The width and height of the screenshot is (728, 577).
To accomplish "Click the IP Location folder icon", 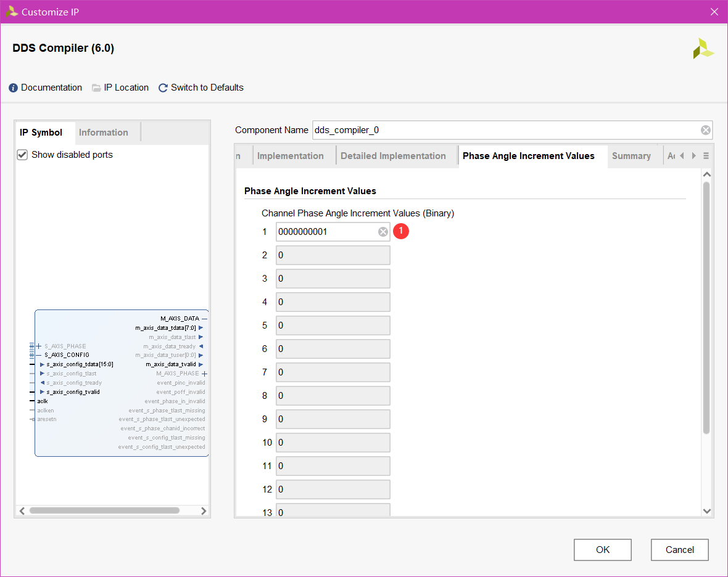I will tap(96, 88).
